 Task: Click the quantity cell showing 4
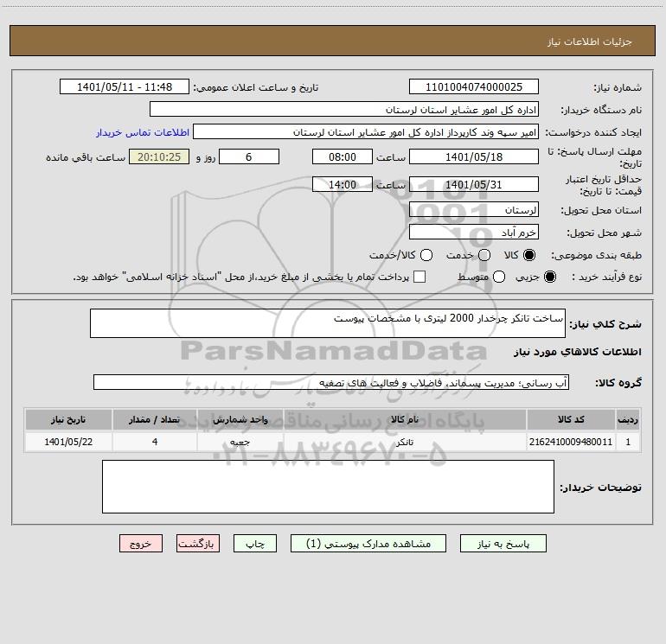[155, 442]
